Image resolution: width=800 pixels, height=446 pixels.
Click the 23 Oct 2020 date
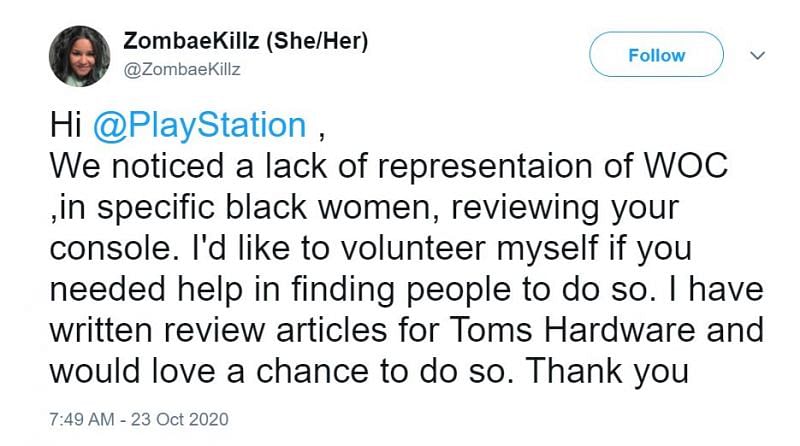pos(180,419)
